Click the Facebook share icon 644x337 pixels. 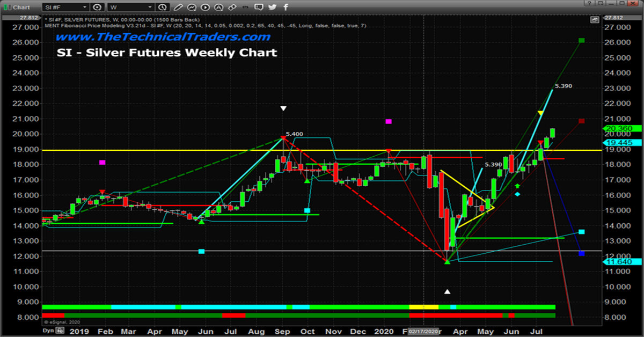[x=286, y=7]
